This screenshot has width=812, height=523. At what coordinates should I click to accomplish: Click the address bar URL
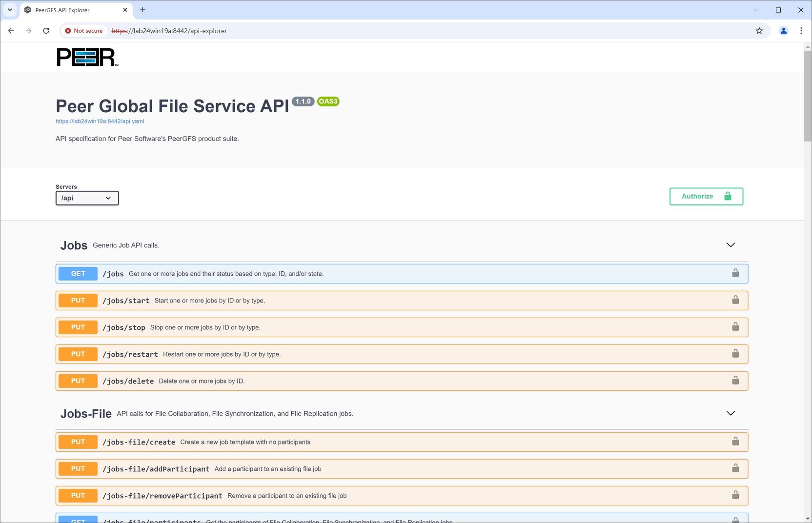click(x=169, y=31)
